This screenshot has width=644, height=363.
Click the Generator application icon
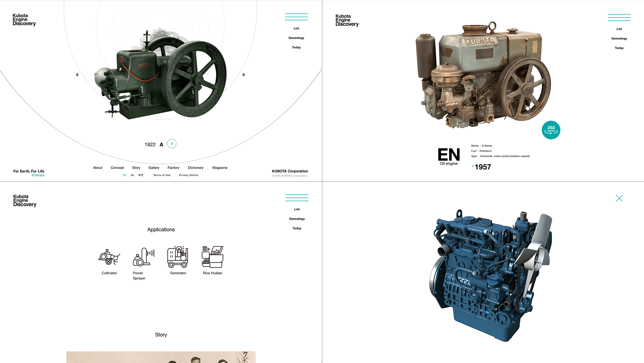178,257
